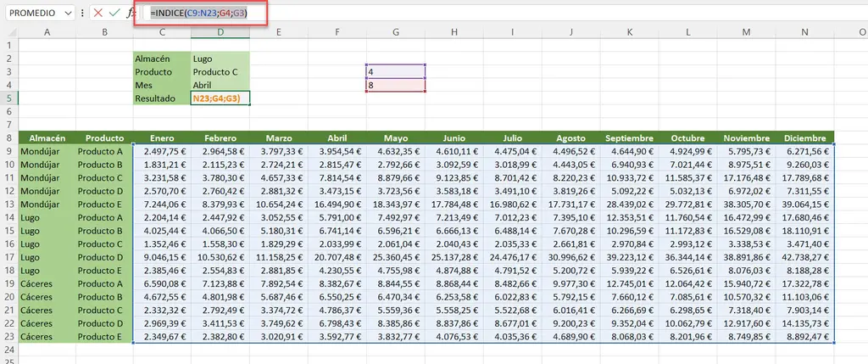Confirm formula with the checkmark icon
Screen dimensions: 868x364
click(114, 13)
